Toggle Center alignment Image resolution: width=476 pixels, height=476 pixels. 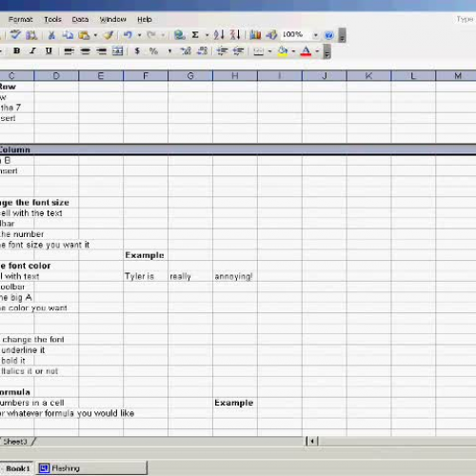pos(85,51)
